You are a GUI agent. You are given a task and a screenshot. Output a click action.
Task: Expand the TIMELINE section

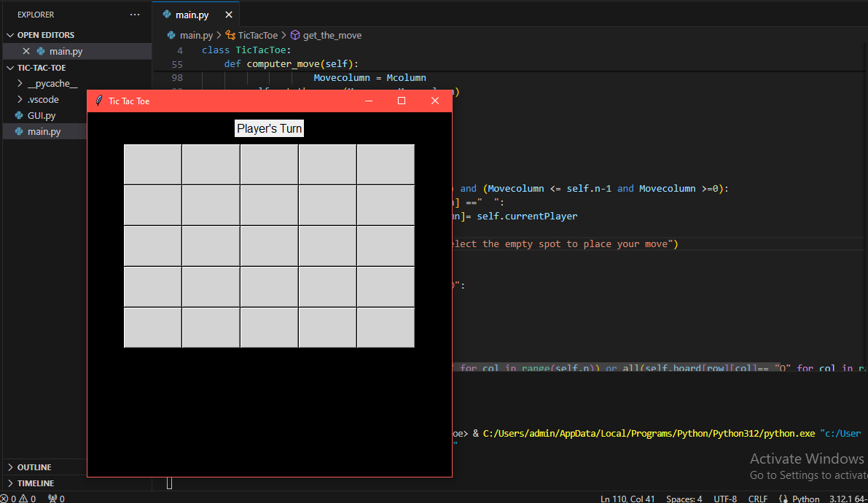(x=34, y=483)
